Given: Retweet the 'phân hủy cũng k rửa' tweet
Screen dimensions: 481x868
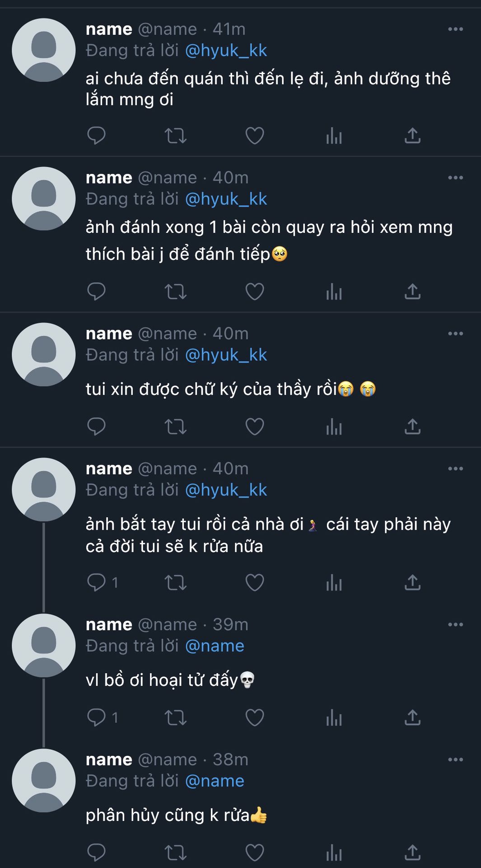Looking at the screenshot, I should [x=175, y=853].
